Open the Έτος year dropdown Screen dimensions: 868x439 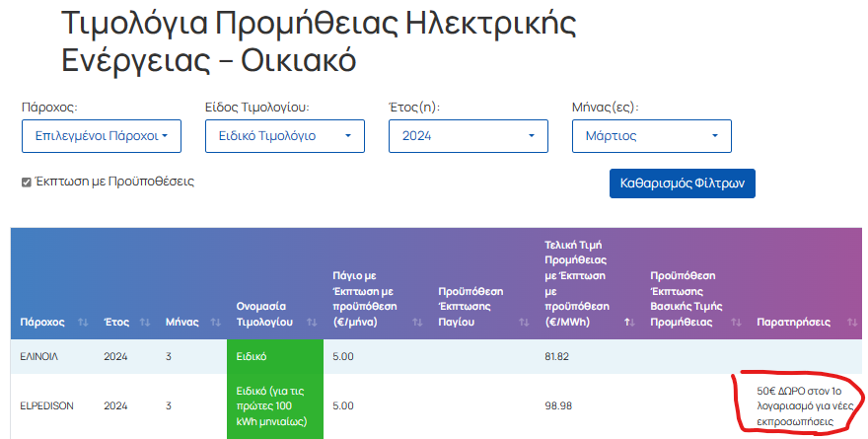point(469,136)
